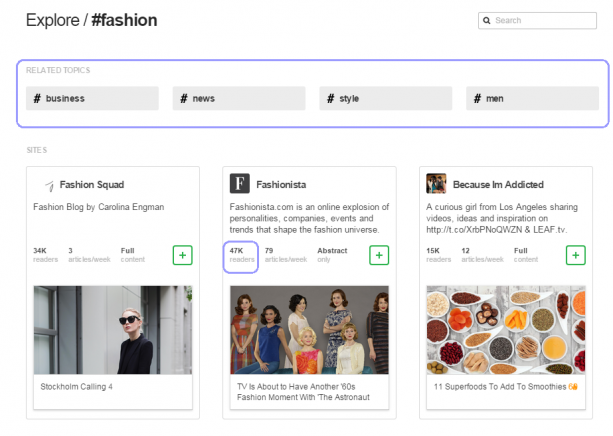Click the '#fashion' heading text

point(124,20)
